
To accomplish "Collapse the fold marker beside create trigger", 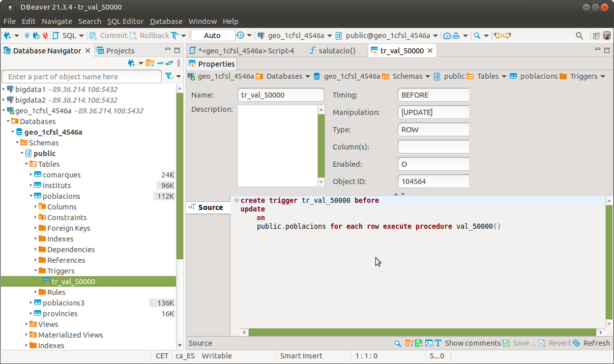I will (x=237, y=201).
